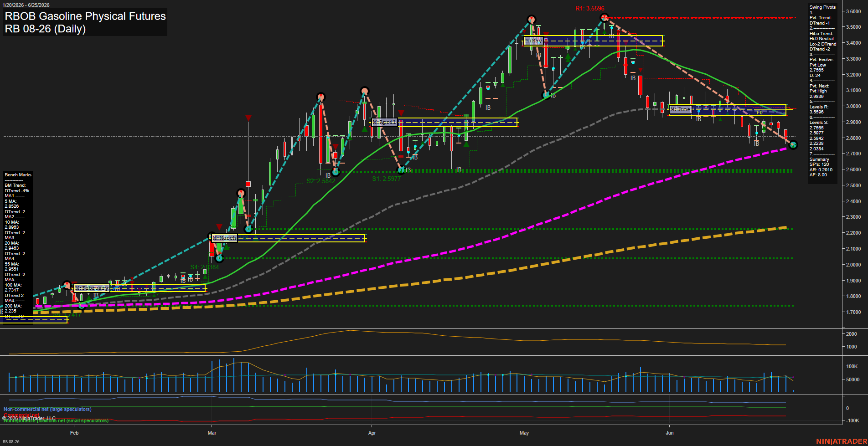The height and width of the screenshot is (446, 868).
Task: Click the S2: 2.5842 support label
Action: [320, 181]
